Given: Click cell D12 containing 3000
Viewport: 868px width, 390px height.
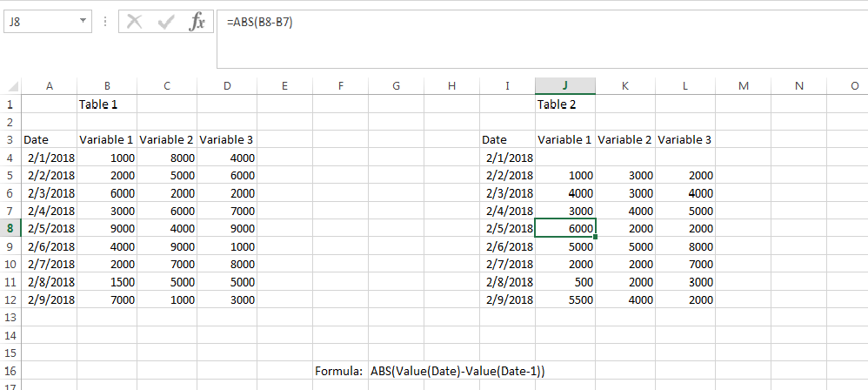Looking at the screenshot, I should coord(227,299).
